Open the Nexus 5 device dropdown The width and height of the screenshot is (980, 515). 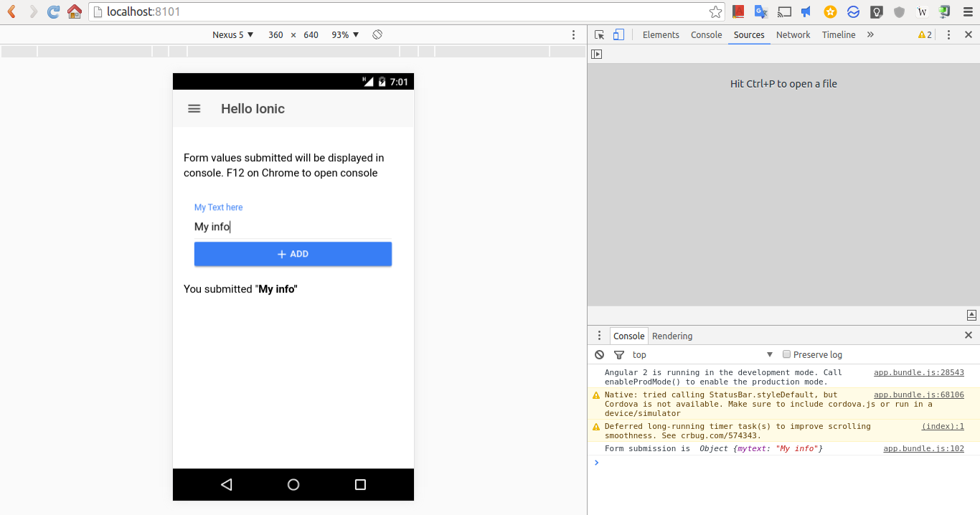(232, 34)
